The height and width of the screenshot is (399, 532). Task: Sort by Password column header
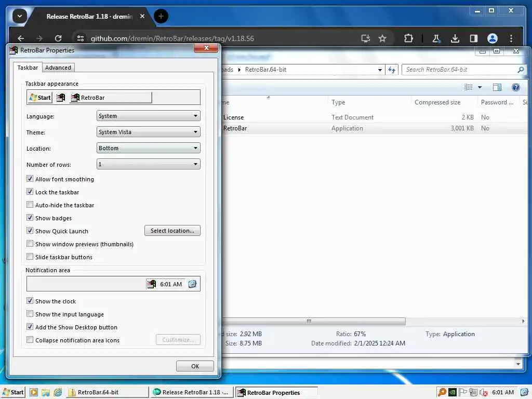pos(498,102)
